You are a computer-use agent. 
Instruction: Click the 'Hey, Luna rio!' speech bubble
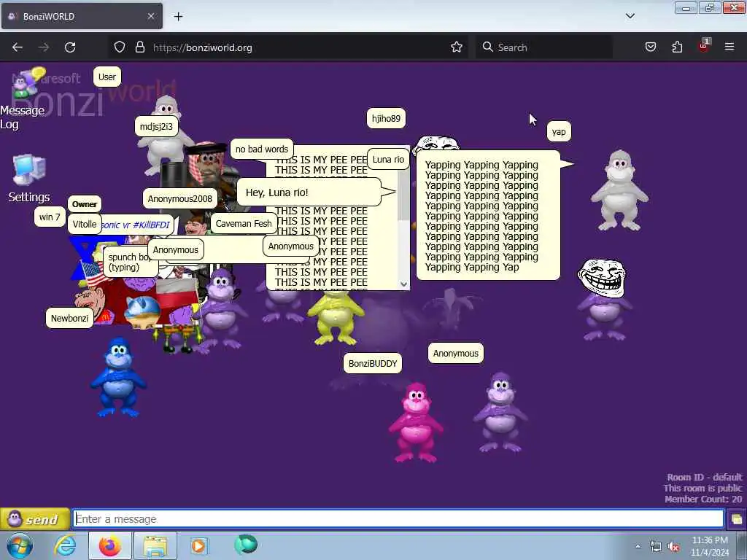point(309,192)
